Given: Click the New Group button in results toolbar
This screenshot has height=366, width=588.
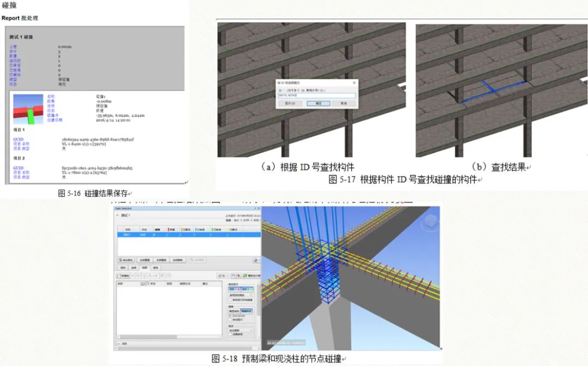Looking at the screenshot, I should [x=124, y=276].
